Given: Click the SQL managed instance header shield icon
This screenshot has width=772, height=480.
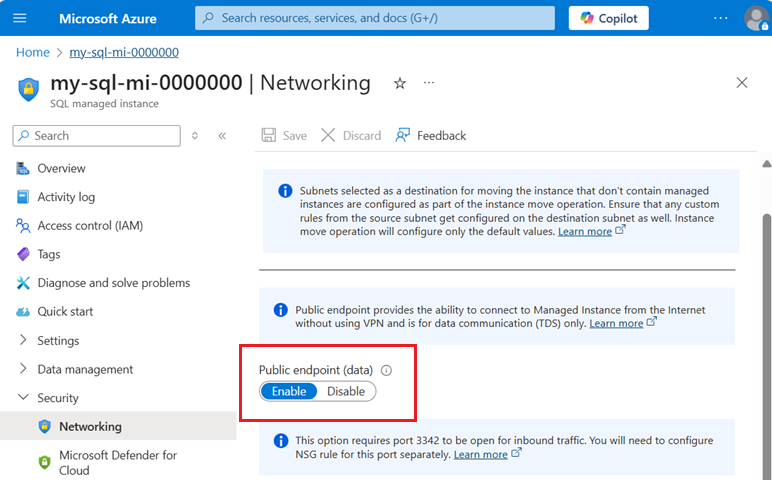Looking at the screenshot, I should coord(29,89).
